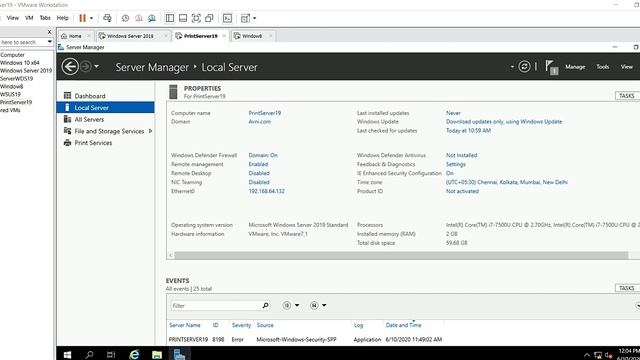Viewport: 640px width, 360px height.
Task: Open the console view icon
Action: click(x=227, y=18)
